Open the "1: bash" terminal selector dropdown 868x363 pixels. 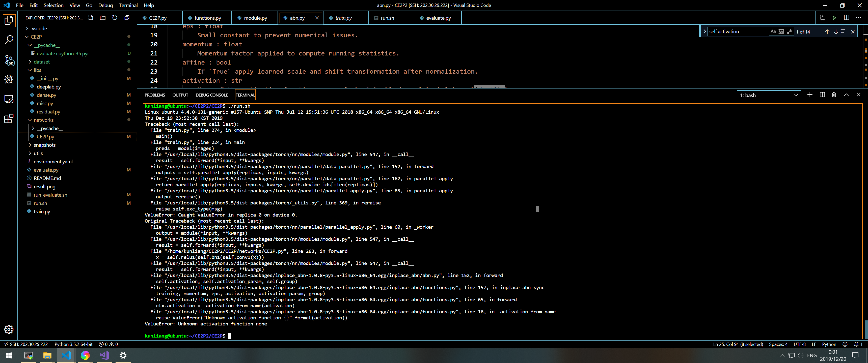point(769,95)
